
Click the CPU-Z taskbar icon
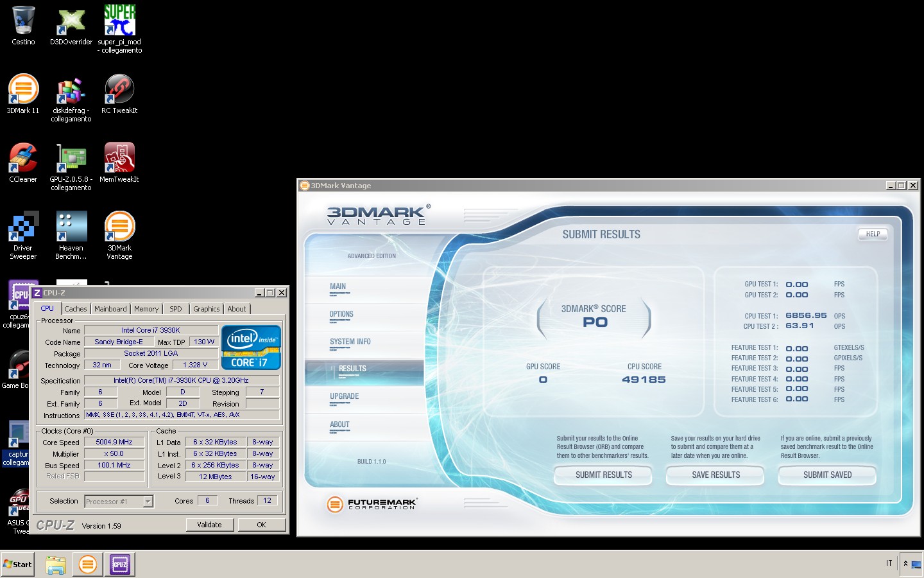[119, 565]
